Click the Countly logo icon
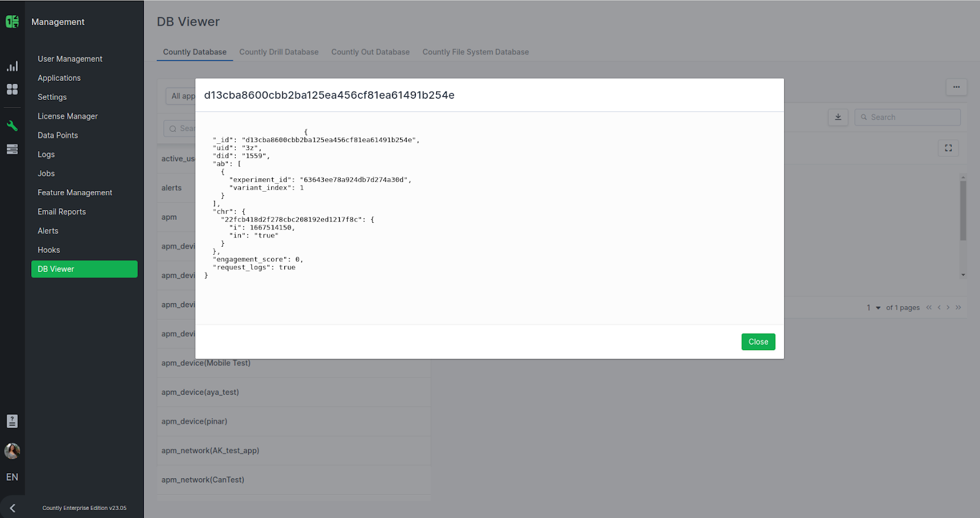 [x=12, y=22]
